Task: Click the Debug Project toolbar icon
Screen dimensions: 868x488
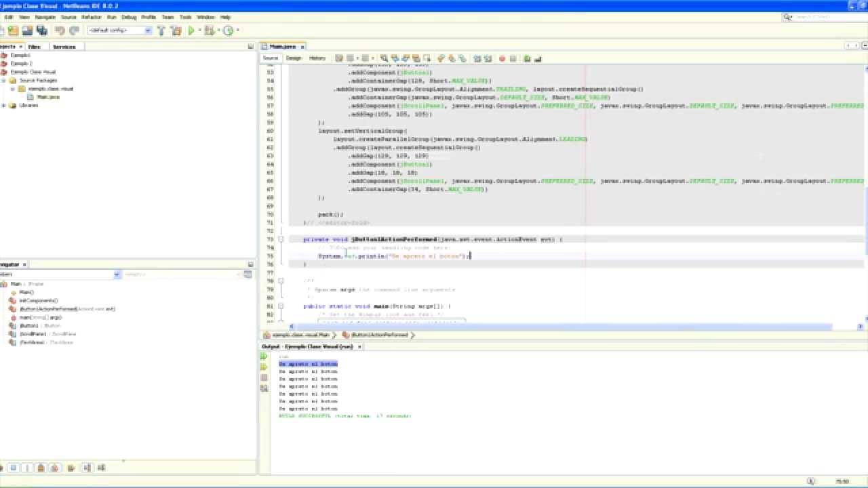Action: pos(209,30)
